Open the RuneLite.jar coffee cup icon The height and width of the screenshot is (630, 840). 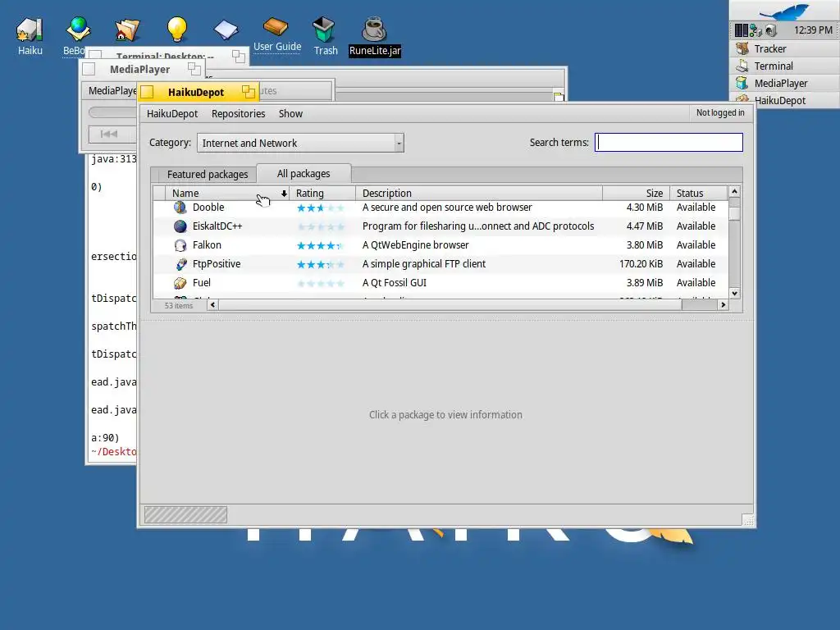374,29
